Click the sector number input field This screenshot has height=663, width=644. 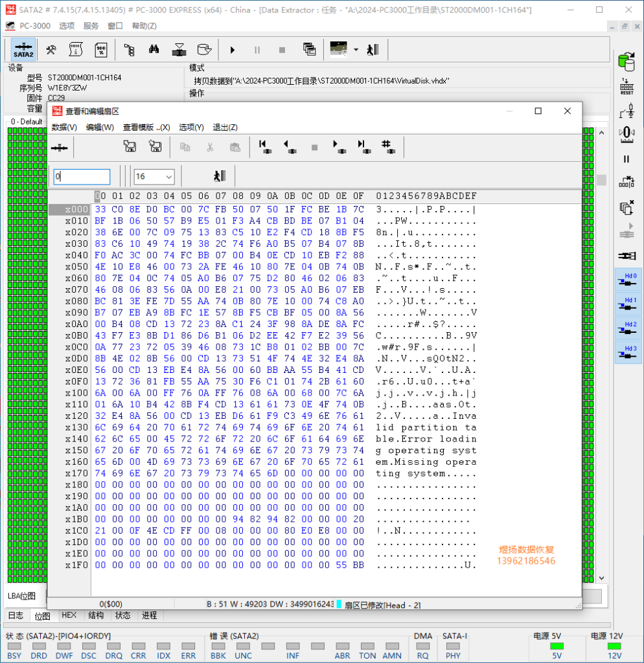pyautogui.click(x=82, y=176)
